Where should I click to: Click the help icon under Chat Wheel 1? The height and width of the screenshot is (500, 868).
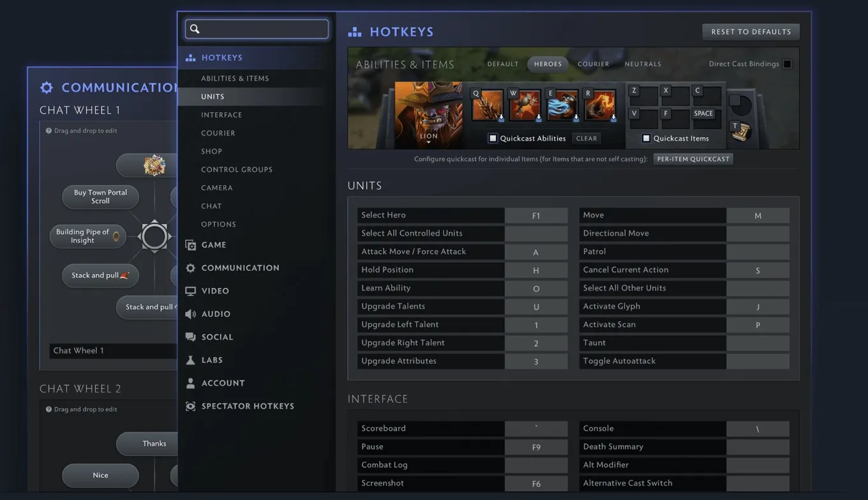(x=49, y=131)
